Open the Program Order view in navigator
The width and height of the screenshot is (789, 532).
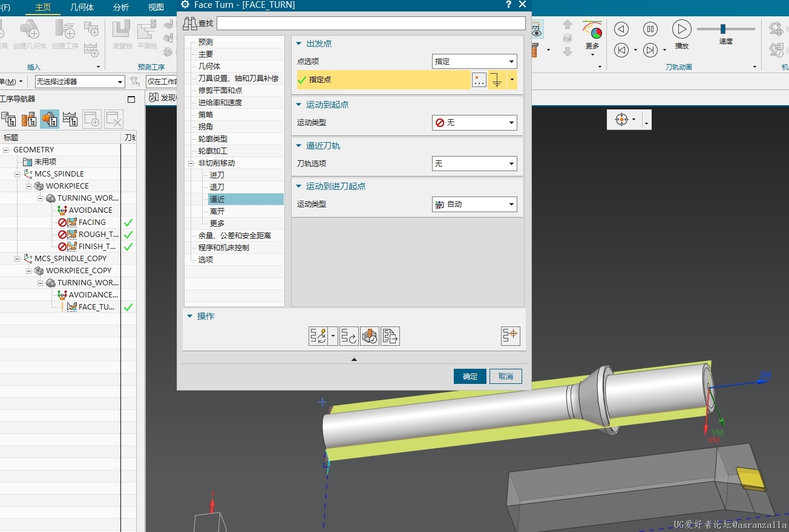8,119
